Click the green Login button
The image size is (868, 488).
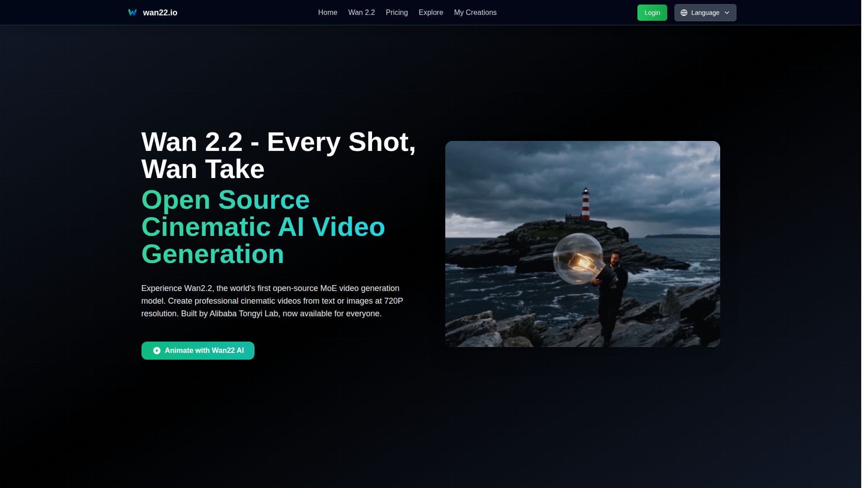[652, 13]
